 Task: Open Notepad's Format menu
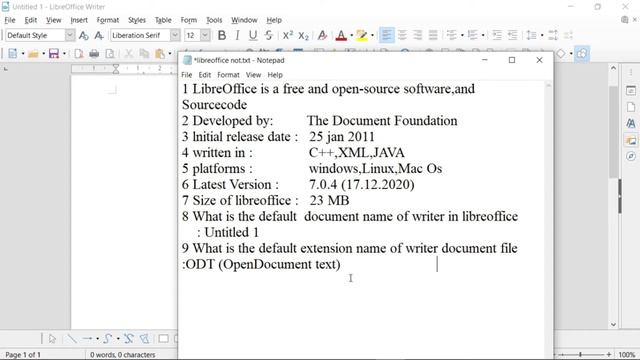click(228, 75)
